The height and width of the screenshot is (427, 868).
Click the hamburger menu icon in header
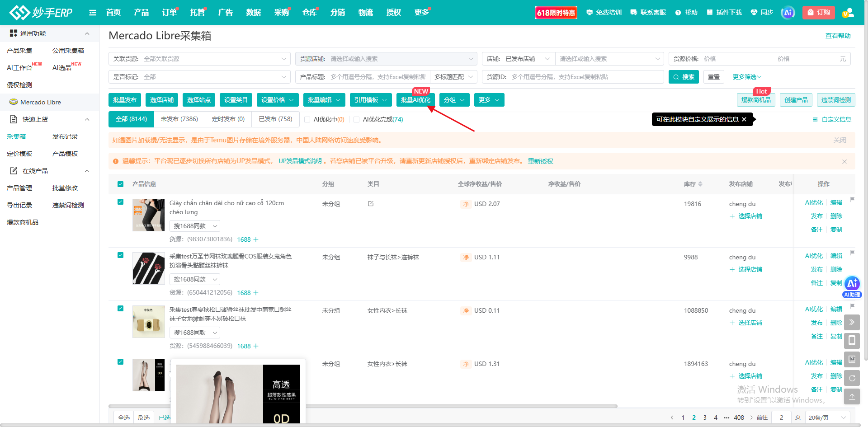coord(93,13)
